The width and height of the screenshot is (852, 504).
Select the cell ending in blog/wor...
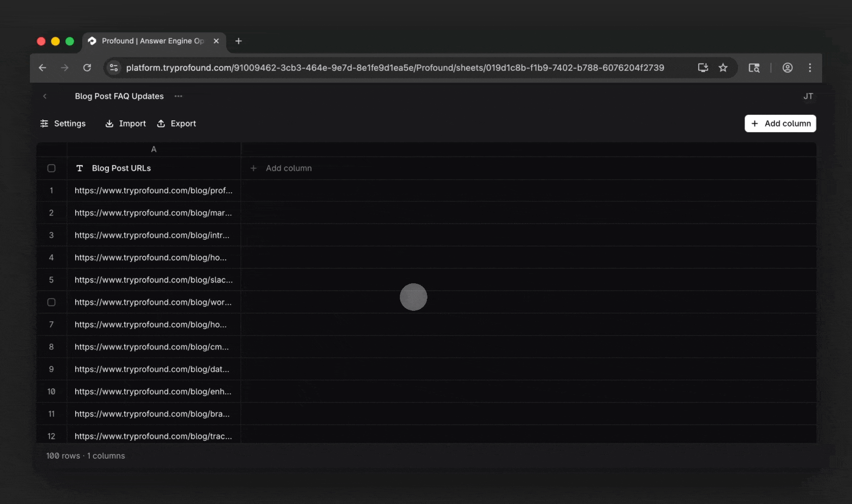tap(154, 302)
